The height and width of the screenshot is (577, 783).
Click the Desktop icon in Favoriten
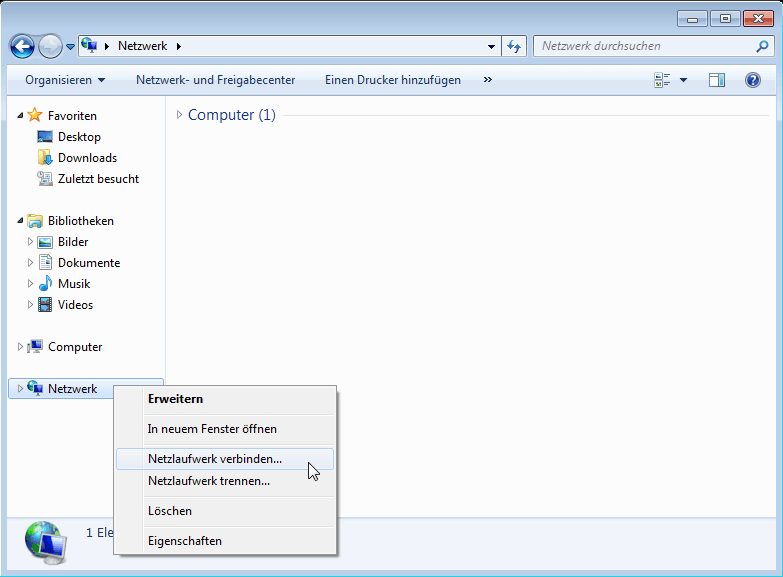coord(45,136)
